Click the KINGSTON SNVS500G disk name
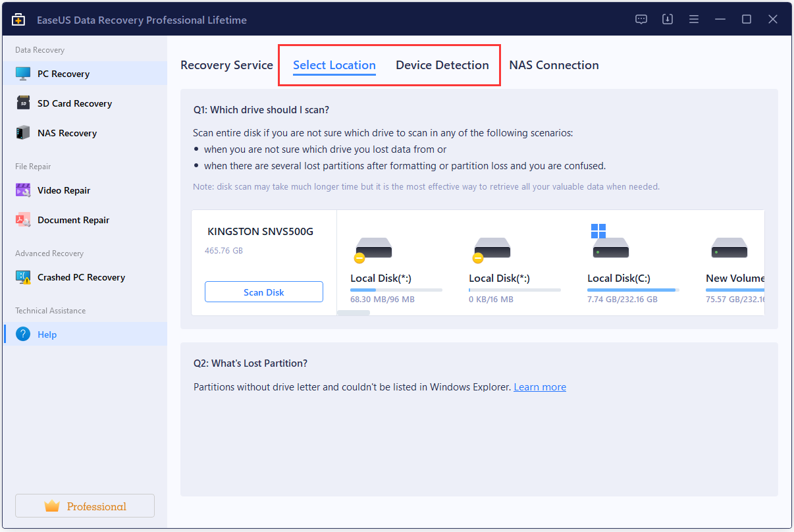This screenshot has height=532, width=794. (260, 231)
